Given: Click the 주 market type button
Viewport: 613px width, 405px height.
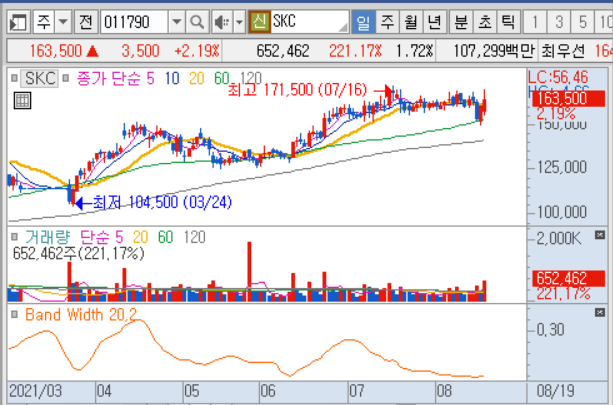Looking at the screenshot, I should click(43, 22).
